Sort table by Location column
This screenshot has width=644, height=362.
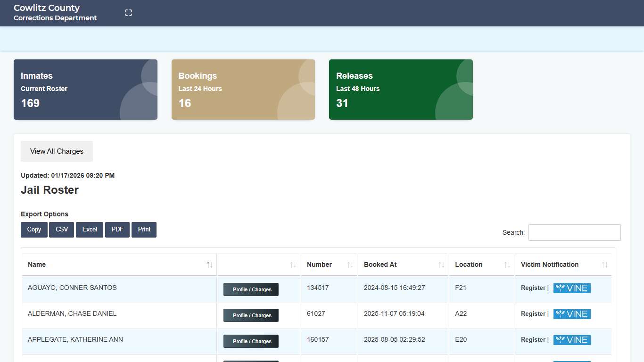point(507,265)
